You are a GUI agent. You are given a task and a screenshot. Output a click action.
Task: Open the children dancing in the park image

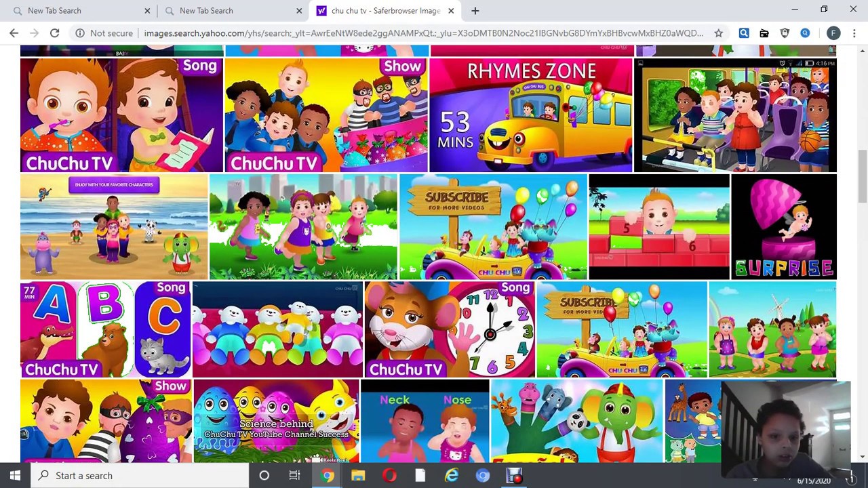(x=303, y=227)
